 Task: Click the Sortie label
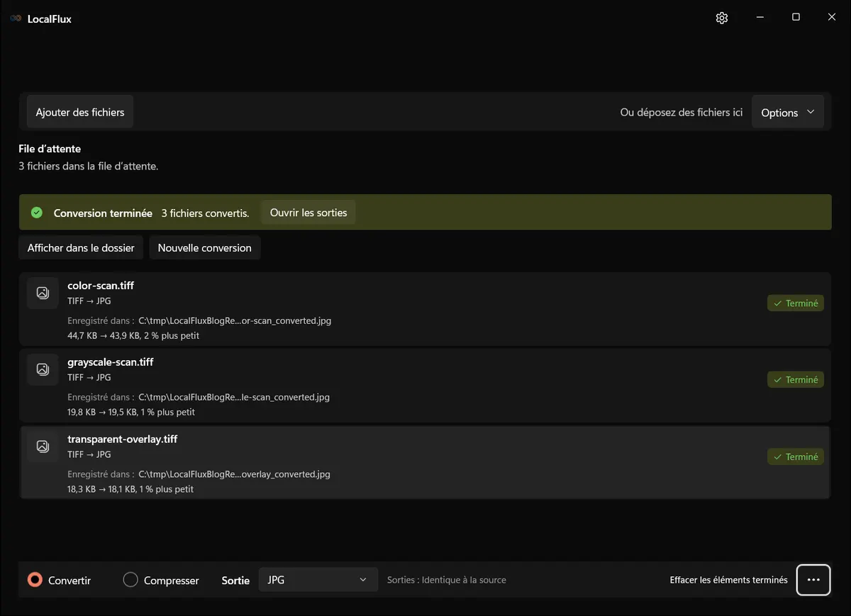(x=235, y=580)
